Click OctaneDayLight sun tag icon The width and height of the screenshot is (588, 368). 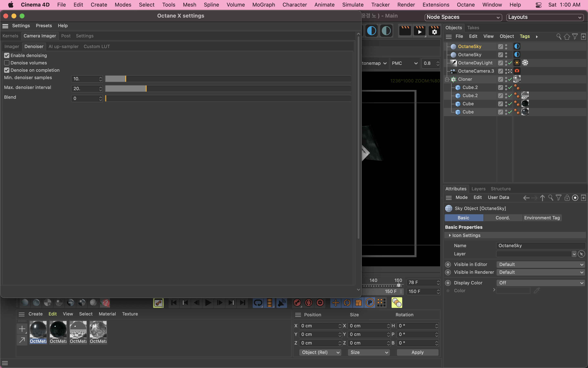(x=517, y=63)
